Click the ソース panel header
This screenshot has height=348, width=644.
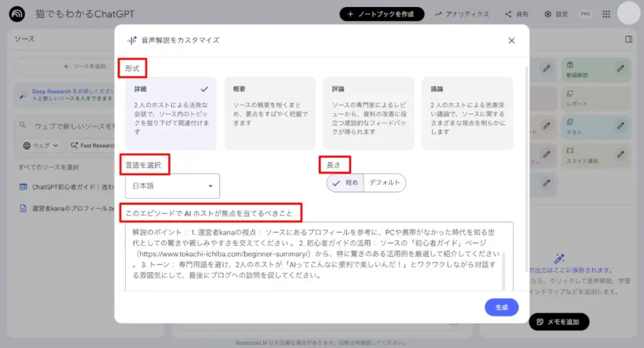click(25, 39)
